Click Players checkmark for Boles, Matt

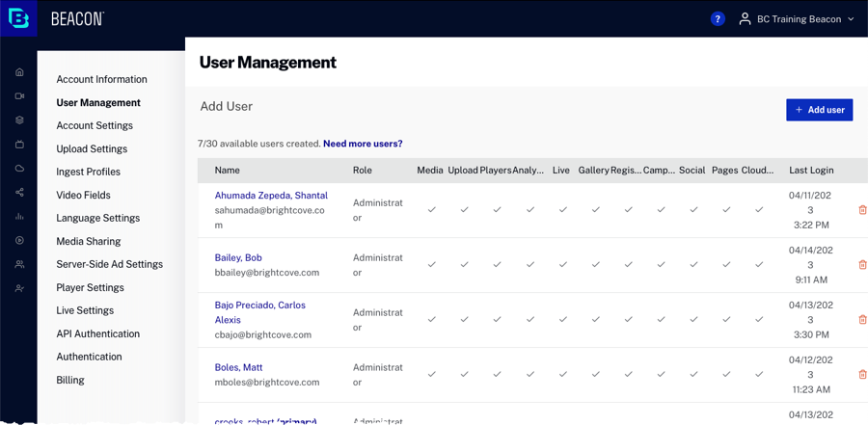pos(497,375)
